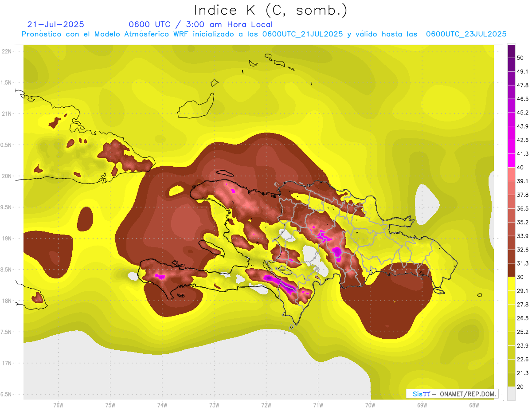Select the bright yellow legend swatch between 30 and 29.1
The image size is (532, 411).
point(511,284)
